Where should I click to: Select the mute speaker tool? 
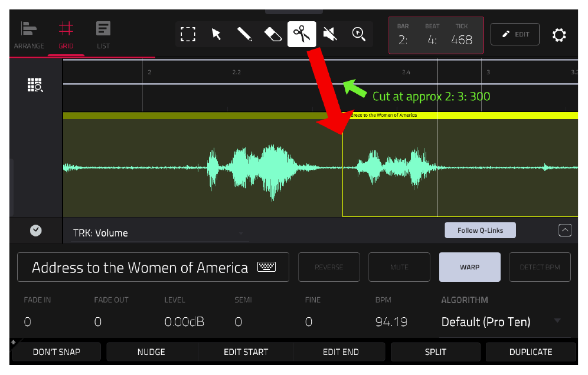(x=330, y=34)
